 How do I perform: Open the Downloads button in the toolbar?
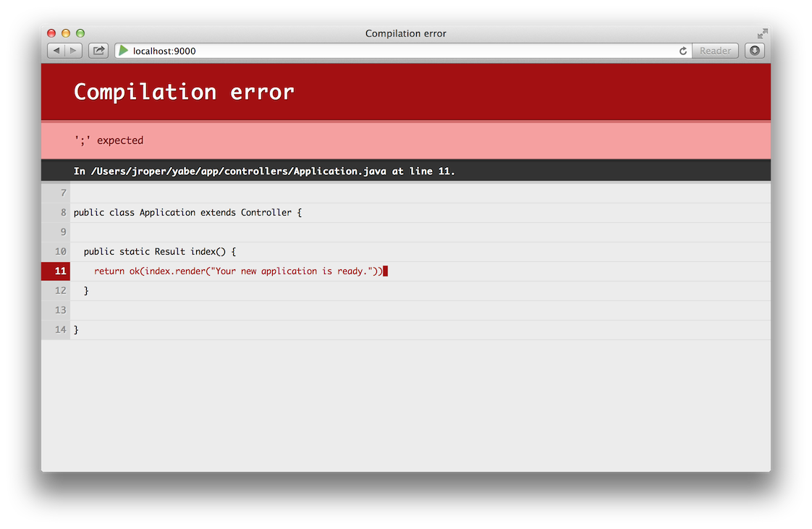coord(755,51)
